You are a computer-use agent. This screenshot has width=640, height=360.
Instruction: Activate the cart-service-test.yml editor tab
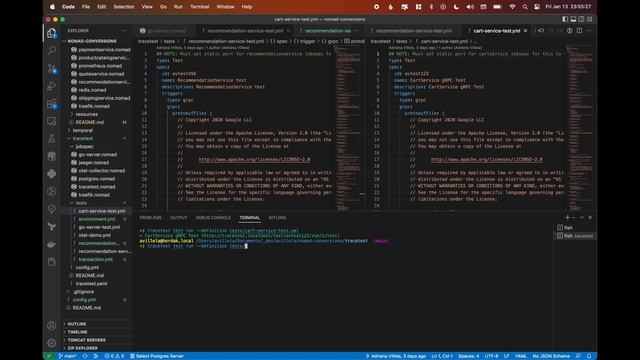click(x=496, y=31)
